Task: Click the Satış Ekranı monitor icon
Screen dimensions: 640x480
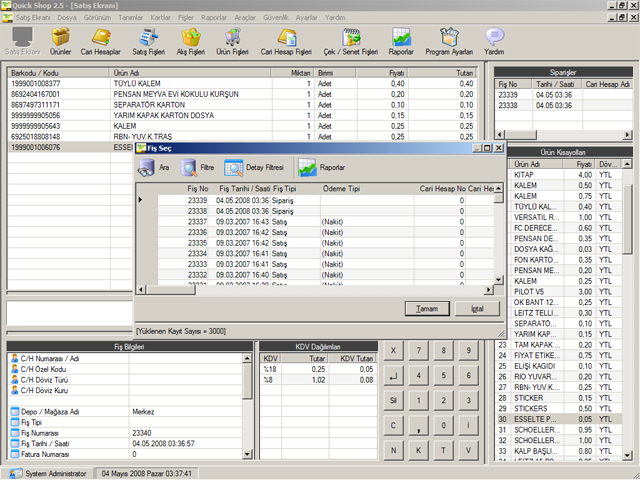Action: [22, 37]
